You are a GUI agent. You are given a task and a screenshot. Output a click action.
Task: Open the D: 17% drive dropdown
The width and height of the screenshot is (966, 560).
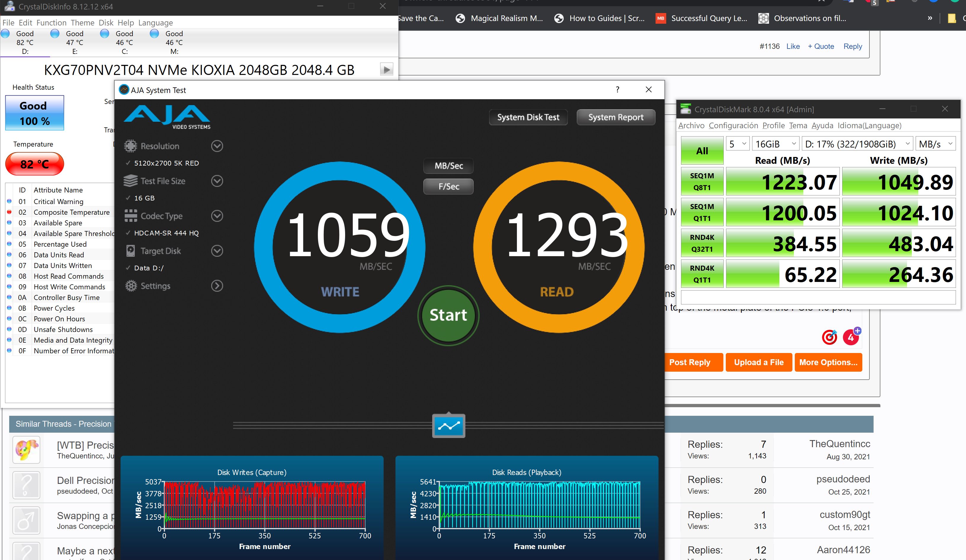coord(857,144)
